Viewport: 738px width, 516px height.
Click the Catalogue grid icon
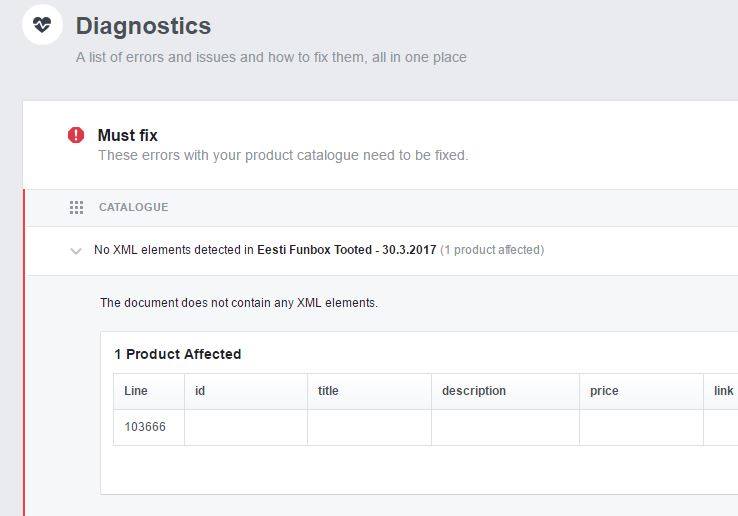76,207
